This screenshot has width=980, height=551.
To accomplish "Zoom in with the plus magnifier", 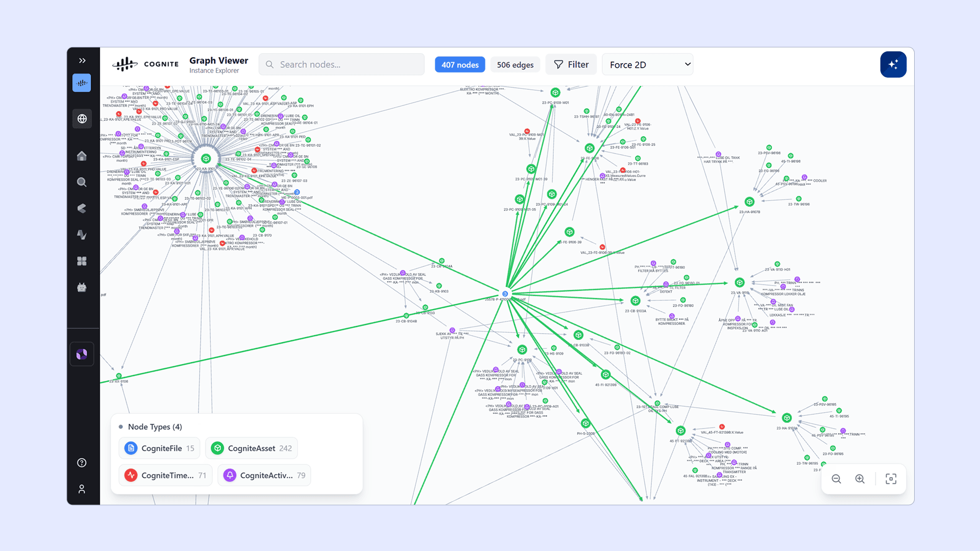I will (x=860, y=479).
